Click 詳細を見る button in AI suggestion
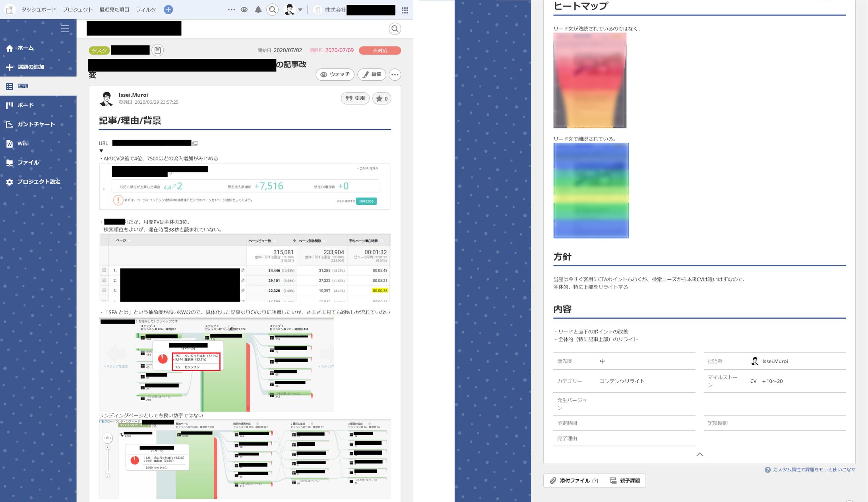Screen dimensions: 868x502 tap(366, 201)
